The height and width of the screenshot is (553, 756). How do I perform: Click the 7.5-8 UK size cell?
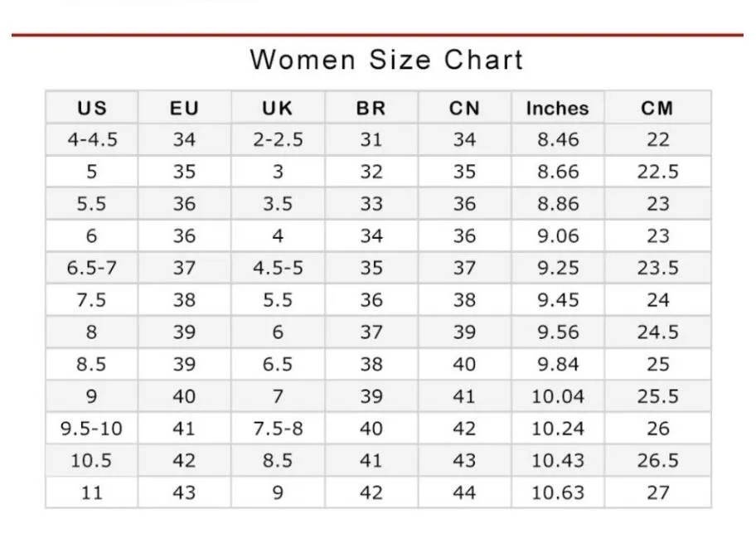point(278,428)
